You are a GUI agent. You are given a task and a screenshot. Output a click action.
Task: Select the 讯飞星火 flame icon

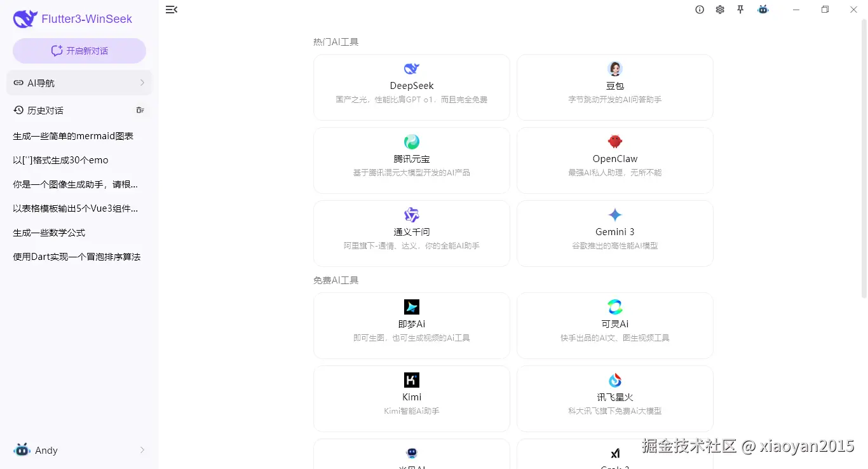point(614,379)
